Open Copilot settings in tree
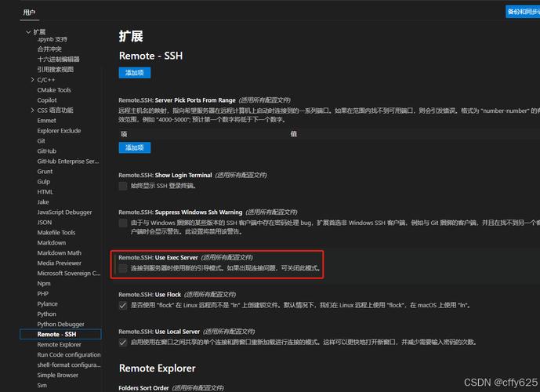The image size is (540, 392). click(47, 100)
